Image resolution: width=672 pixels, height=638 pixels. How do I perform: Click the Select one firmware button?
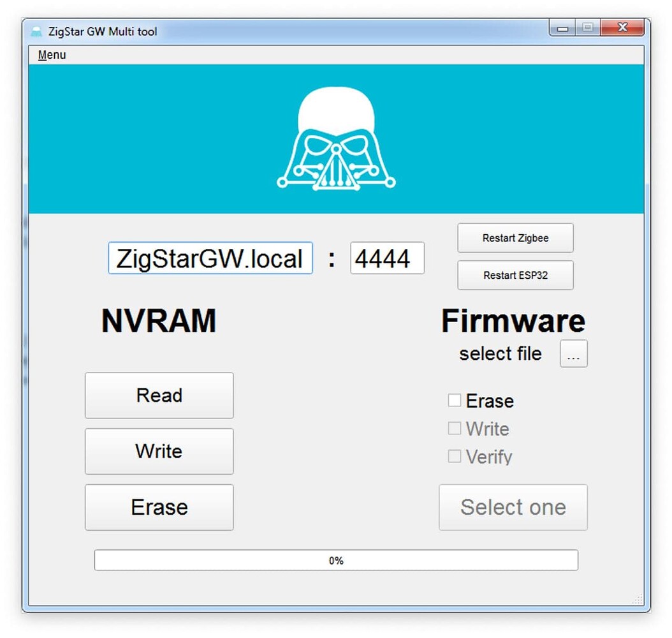(x=513, y=507)
